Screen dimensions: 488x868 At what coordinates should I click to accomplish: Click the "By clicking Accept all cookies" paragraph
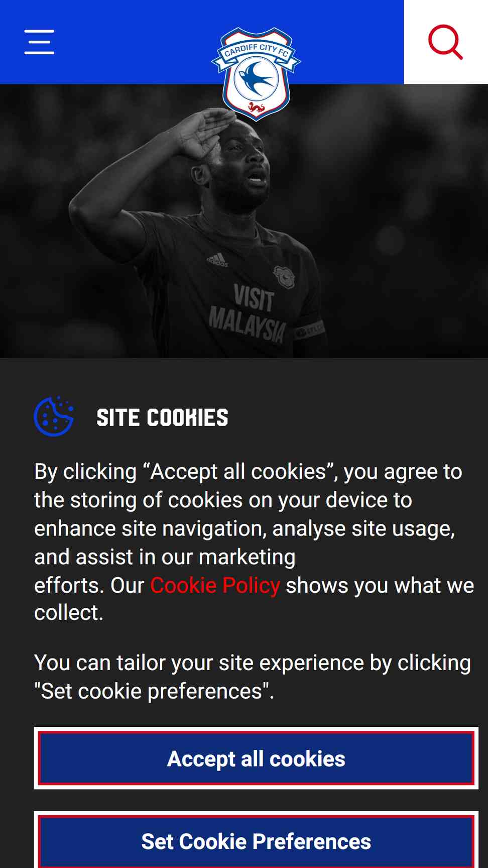254,542
